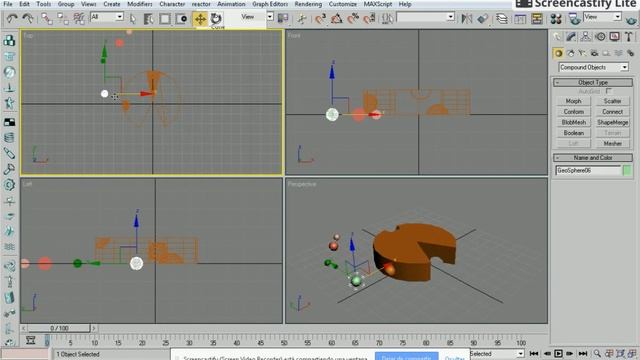Toggle Window/Crossing selection mode
The width and height of the screenshot is (640, 360).
tap(181, 19)
